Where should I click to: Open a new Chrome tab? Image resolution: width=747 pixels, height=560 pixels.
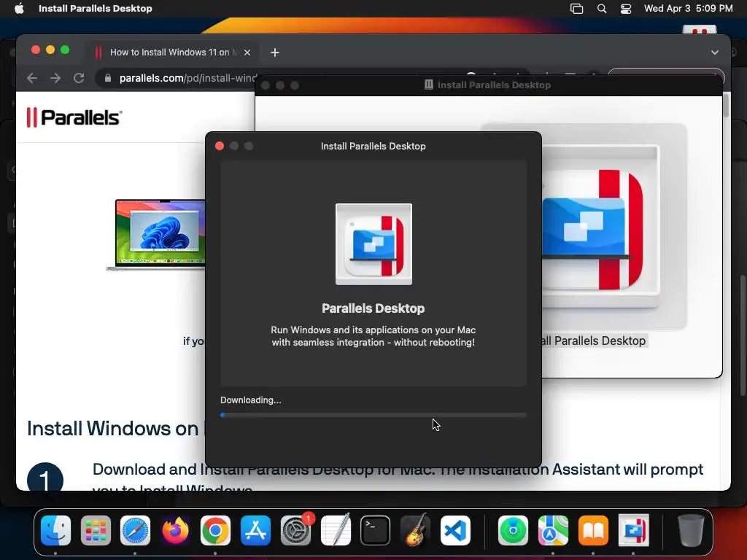tap(275, 52)
